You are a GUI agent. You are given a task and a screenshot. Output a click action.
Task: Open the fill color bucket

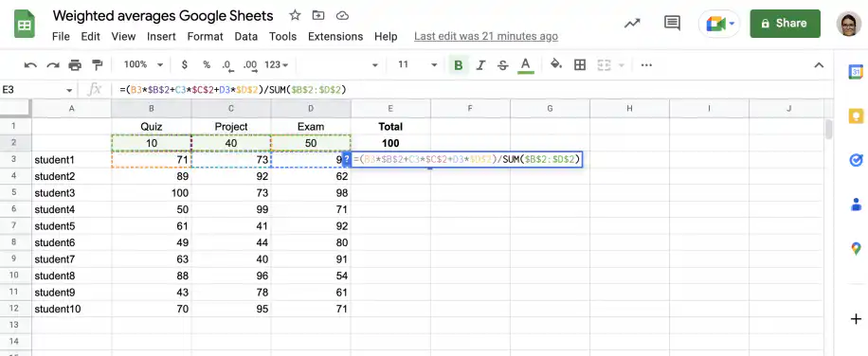tap(556, 64)
